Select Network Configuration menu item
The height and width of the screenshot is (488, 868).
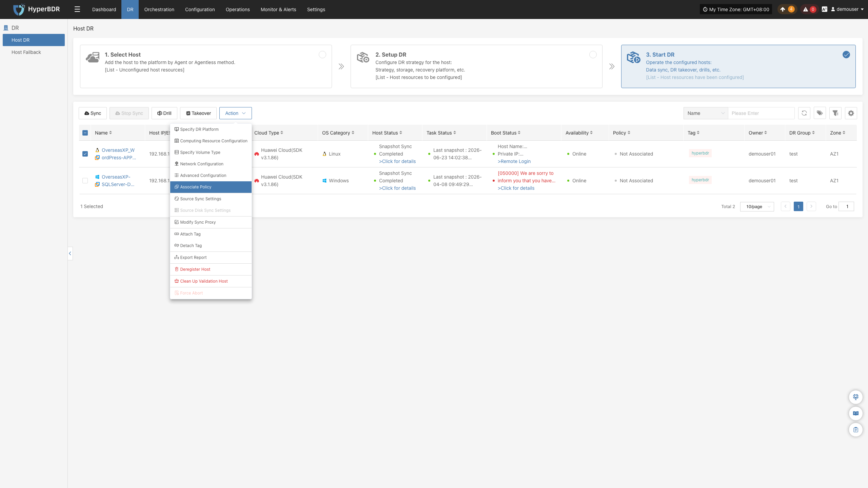click(211, 164)
